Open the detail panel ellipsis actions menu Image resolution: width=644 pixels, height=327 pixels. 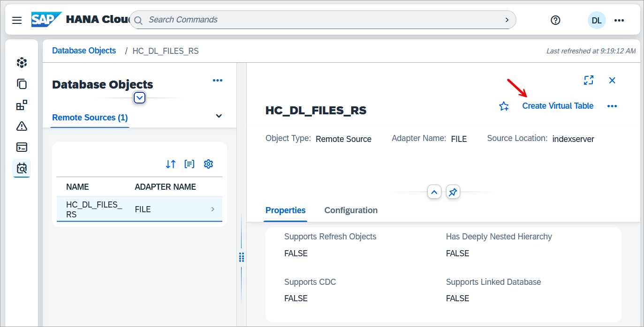click(x=612, y=106)
